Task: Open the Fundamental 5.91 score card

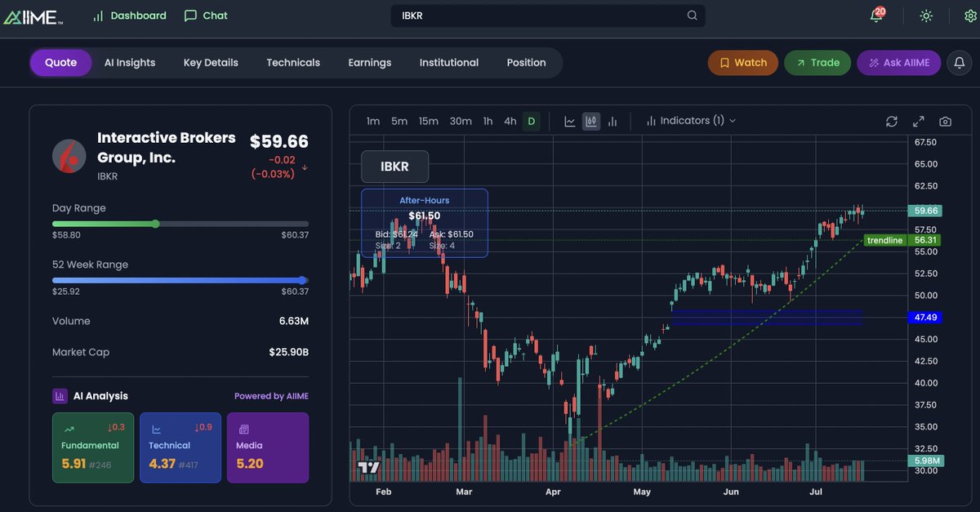Action: click(93, 447)
